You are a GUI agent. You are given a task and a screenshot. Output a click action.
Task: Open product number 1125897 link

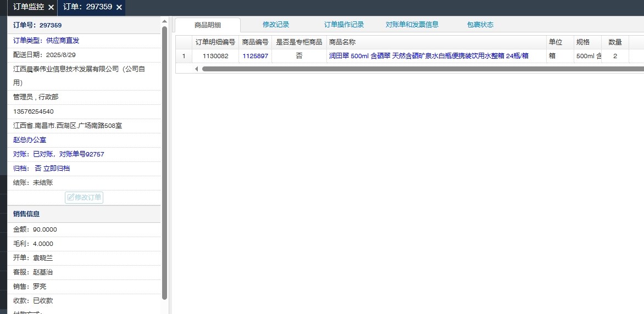click(x=255, y=56)
